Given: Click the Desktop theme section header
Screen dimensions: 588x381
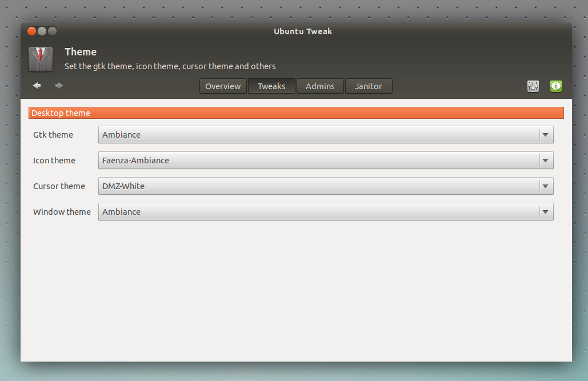Looking at the screenshot, I should click(296, 113).
